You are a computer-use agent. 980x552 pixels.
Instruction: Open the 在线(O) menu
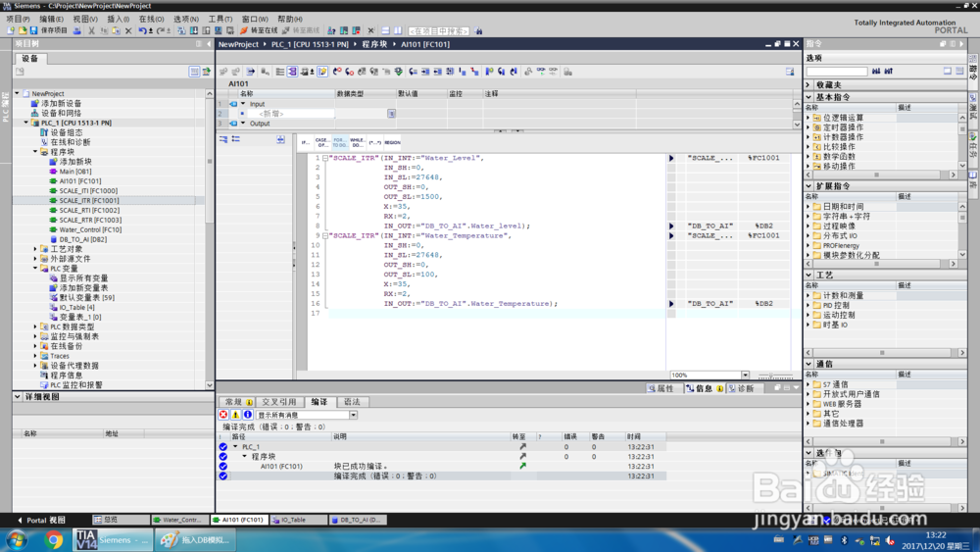click(151, 19)
